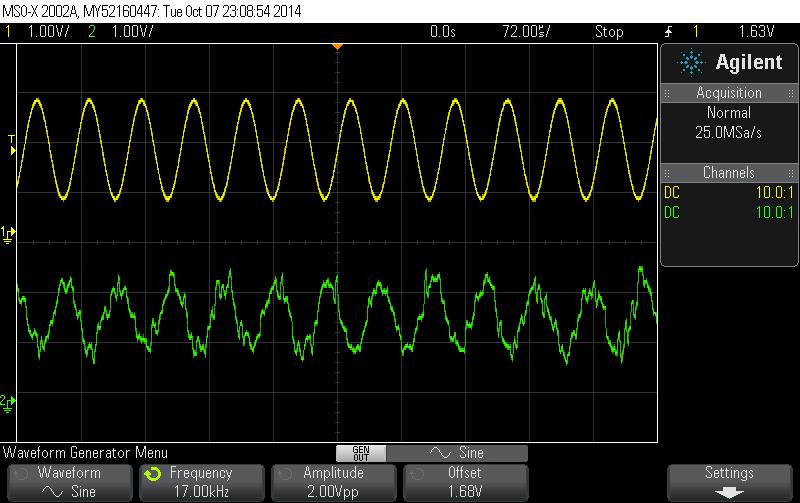Click the trigger level T marker
Viewport: 800px width, 503px height.
(x=12, y=145)
